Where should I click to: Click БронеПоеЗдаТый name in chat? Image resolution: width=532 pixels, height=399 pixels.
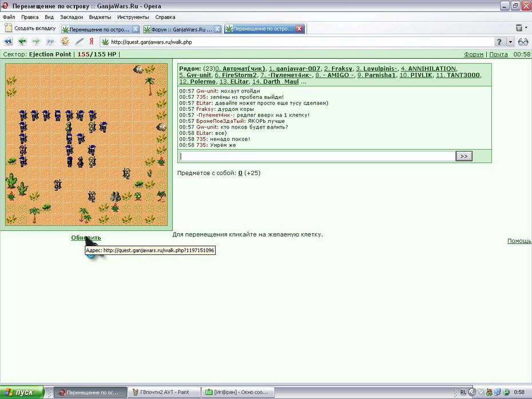pos(221,121)
